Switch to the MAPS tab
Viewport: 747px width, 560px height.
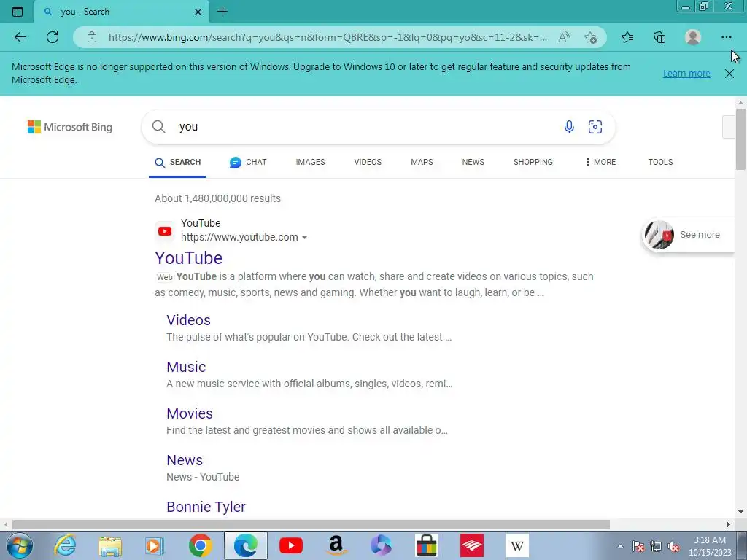pyautogui.click(x=422, y=162)
